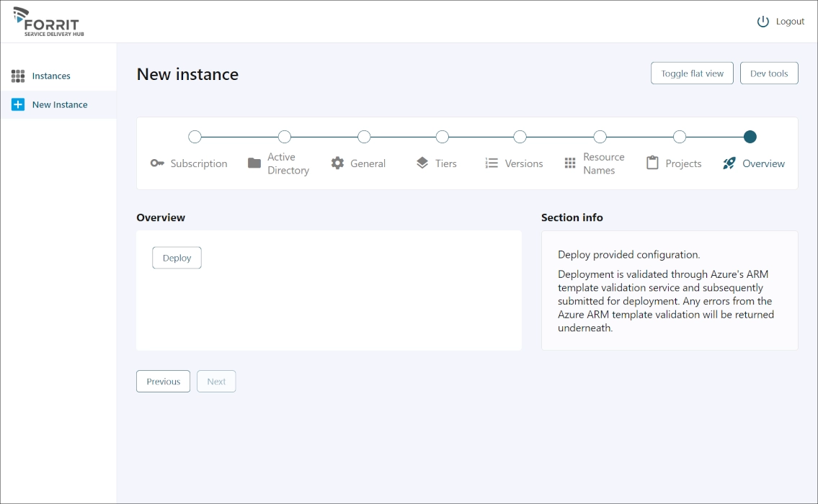Image resolution: width=818 pixels, height=504 pixels.
Task: Click the Projects clipboard icon
Action: [x=652, y=163]
